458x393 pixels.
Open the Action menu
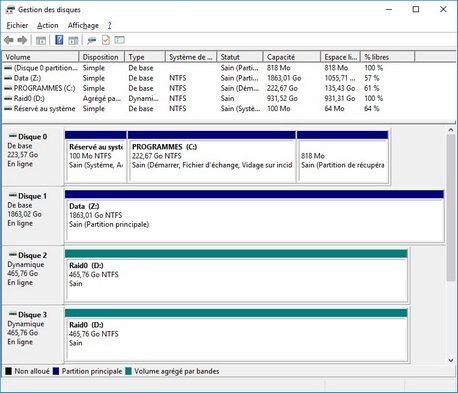click(x=48, y=25)
